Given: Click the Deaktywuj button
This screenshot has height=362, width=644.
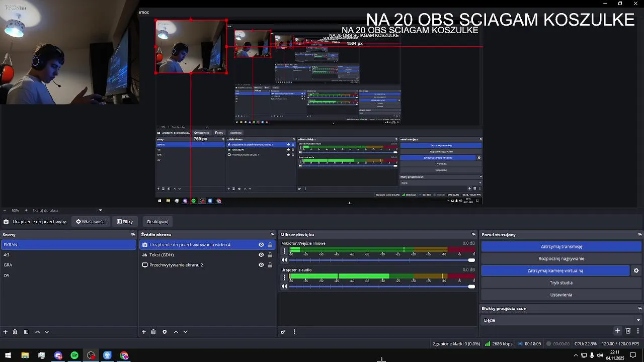Looking at the screenshot, I should click(157, 222).
